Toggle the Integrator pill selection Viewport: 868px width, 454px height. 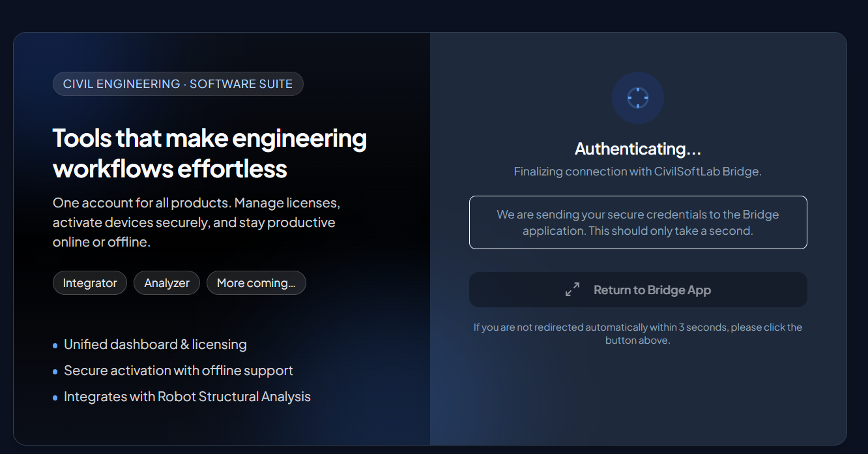(x=89, y=282)
